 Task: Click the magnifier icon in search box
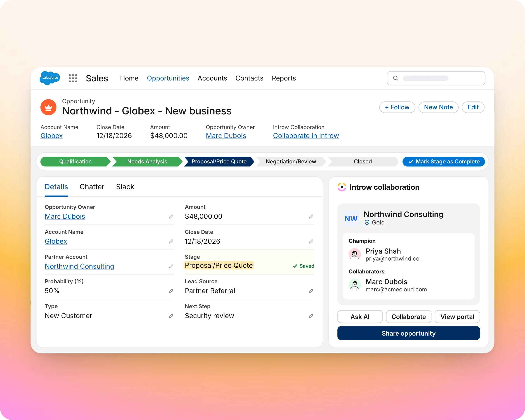(x=396, y=78)
